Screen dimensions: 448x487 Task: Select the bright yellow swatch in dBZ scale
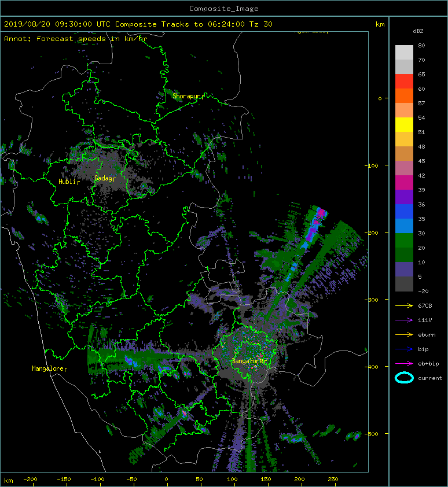(404, 124)
